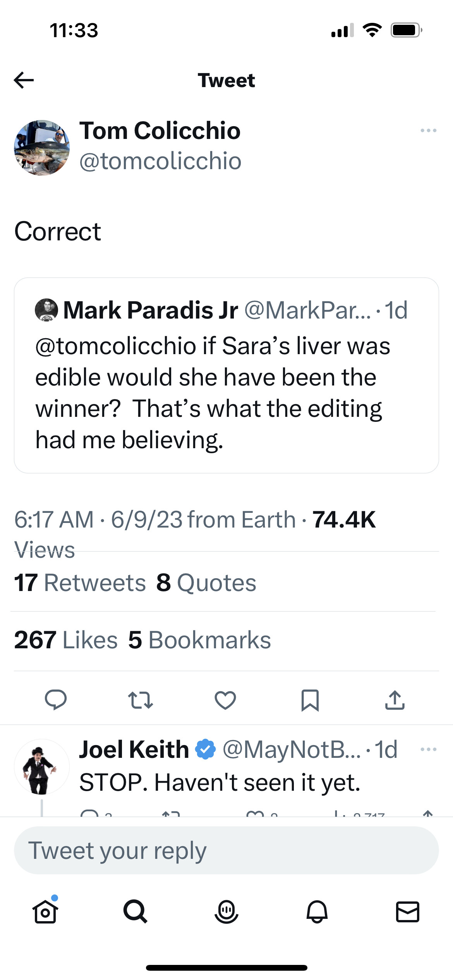Like the tweet with the heart icon
Image resolution: width=453 pixels, height=980 pixels.
[x=225, y=700]
